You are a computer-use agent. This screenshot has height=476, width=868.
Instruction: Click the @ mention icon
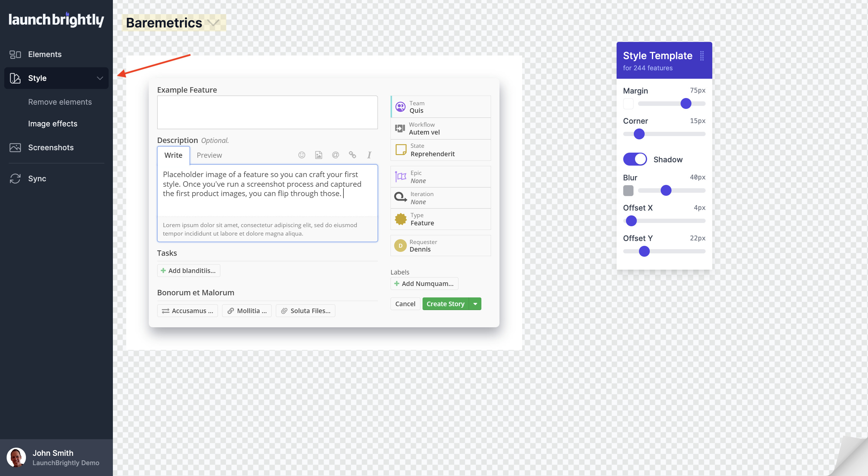[335, 155]
